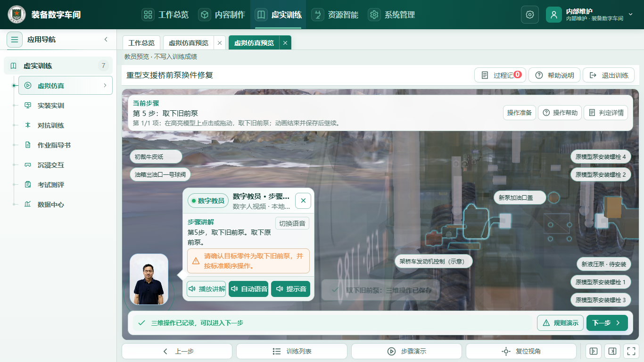The height and width of the screenshot is (362, 644).
Task: Expand the user account dropdown arrow
Action: (631, 15)
